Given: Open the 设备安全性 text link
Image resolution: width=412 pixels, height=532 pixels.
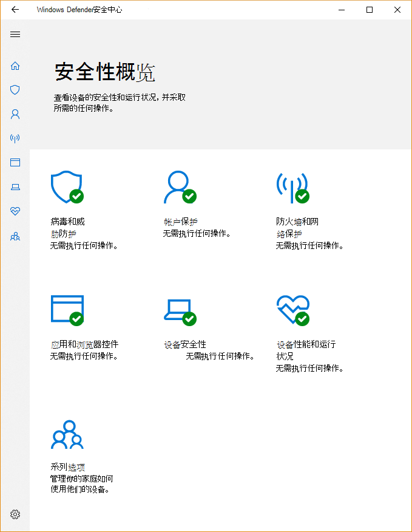Looking at the screenshot, I should (185, 344).
